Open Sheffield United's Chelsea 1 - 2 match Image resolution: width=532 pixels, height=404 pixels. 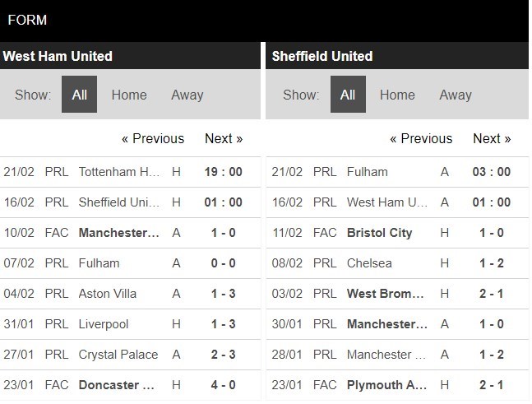click(x=369, y=263)
